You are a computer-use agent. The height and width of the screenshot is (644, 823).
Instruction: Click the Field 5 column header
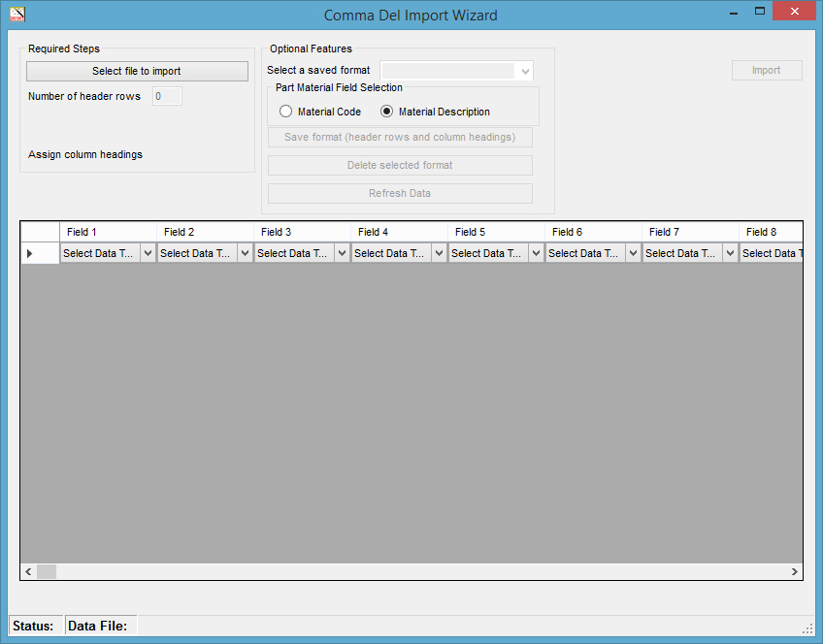[x=496, y=232]
